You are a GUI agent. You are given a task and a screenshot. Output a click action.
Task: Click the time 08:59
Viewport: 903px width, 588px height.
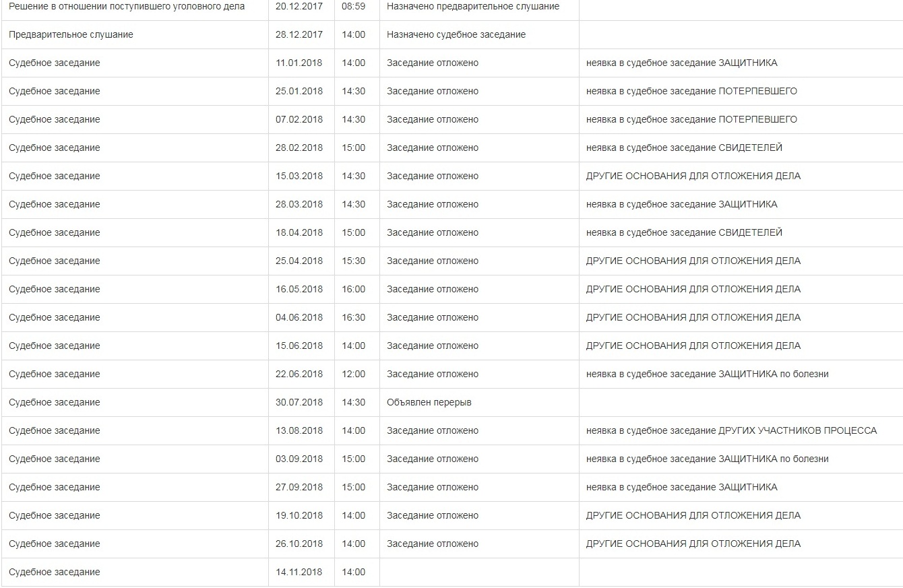pos(353,6)
